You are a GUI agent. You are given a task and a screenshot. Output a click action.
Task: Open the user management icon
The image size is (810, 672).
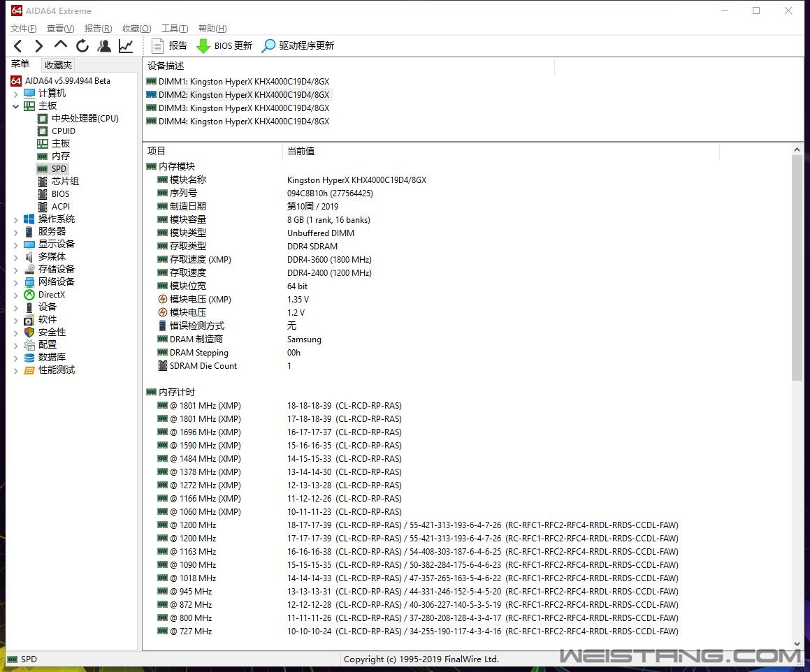pyautogui.click(x=104, y=46)
